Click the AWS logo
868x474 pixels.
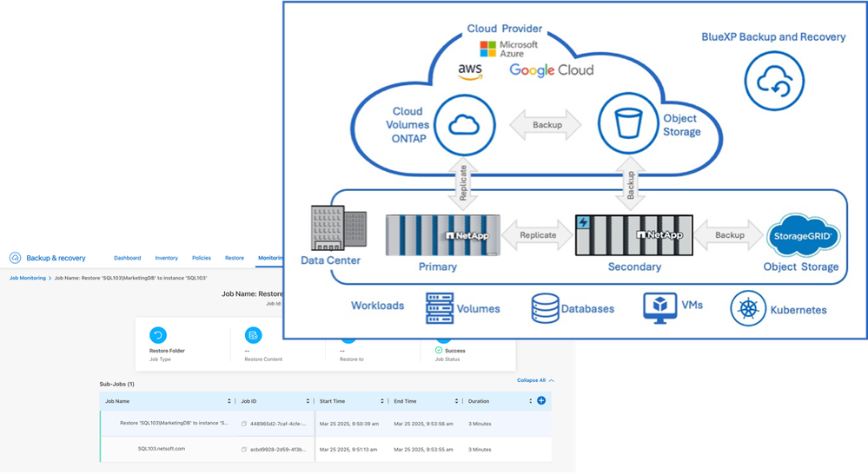470,71
